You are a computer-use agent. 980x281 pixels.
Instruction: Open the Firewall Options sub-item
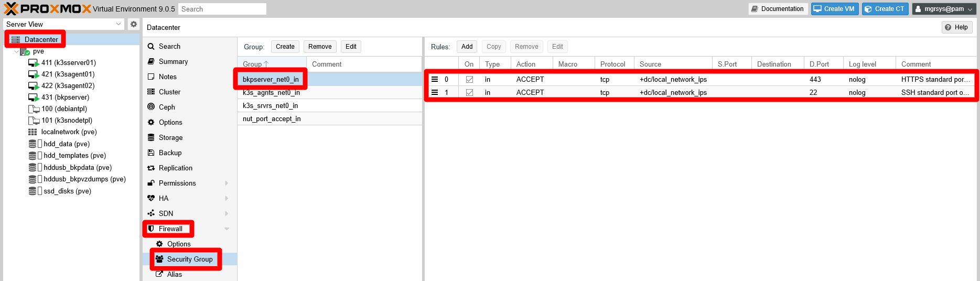click(190, 244)
